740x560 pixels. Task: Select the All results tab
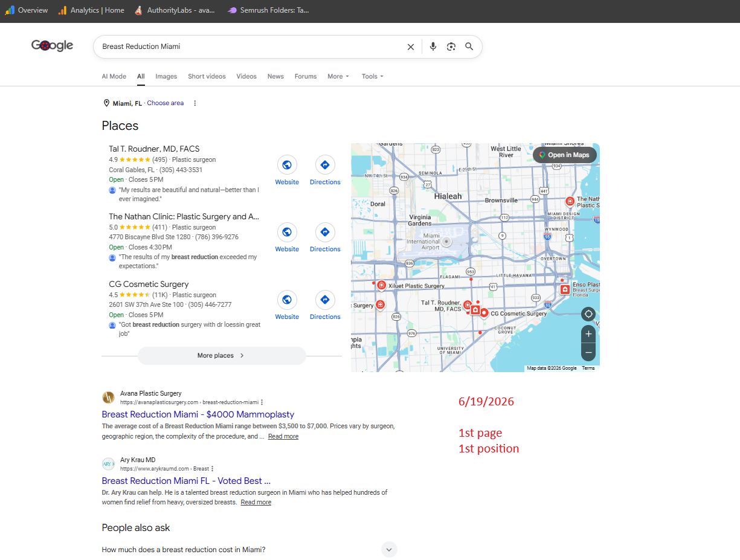tap(141, 76)
